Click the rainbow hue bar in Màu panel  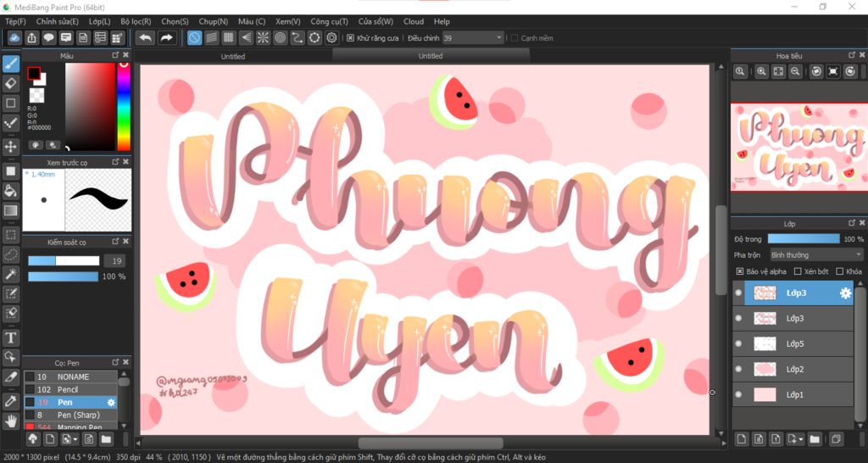tap(124, 106)
